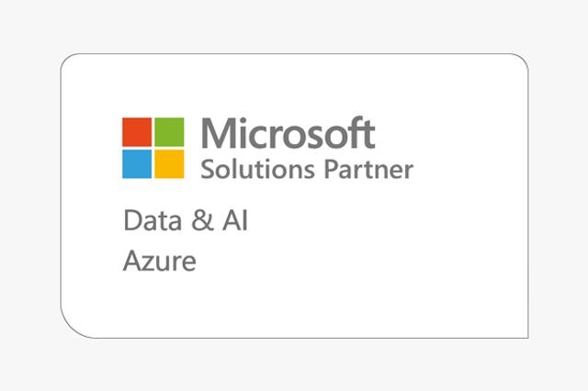Click the "Azure" label

(x=159, y=262)
